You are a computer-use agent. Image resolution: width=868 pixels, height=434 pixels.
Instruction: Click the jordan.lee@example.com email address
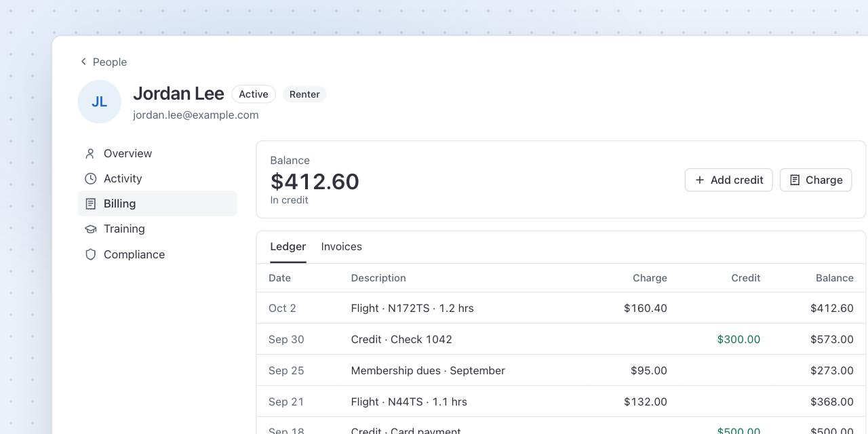pyautogui.click(x=196, y=115)
